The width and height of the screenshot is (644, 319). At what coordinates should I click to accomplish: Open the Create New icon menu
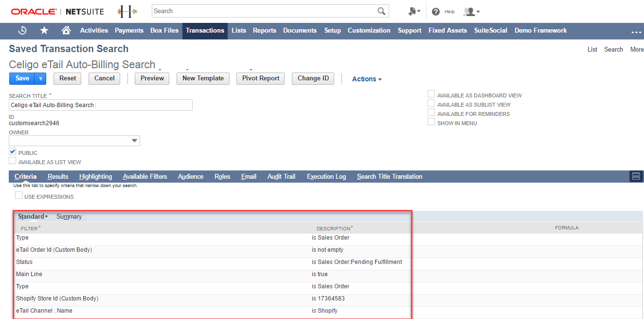[414, 11]
